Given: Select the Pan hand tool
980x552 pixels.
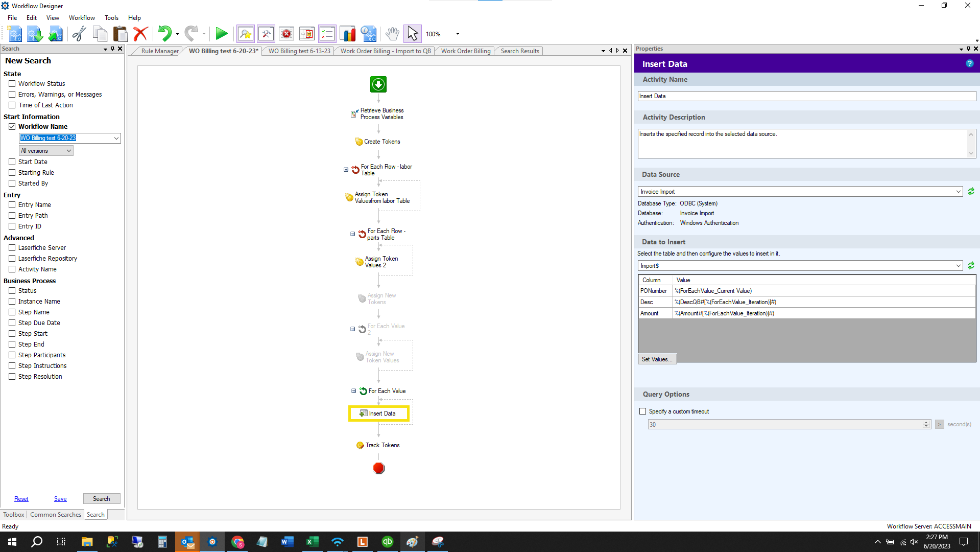Looking at the screenshot, I should click(x=392, y=34).
